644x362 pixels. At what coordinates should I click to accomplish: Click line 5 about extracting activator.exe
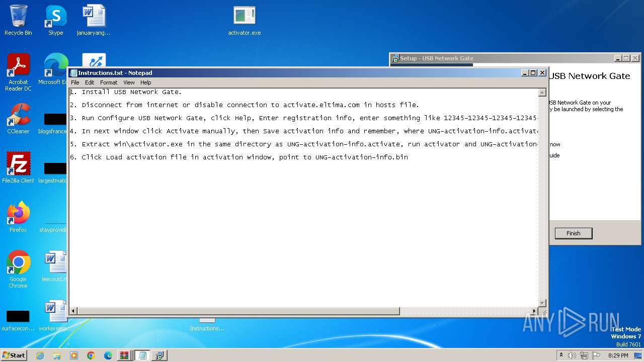click(x=304, y=144)
